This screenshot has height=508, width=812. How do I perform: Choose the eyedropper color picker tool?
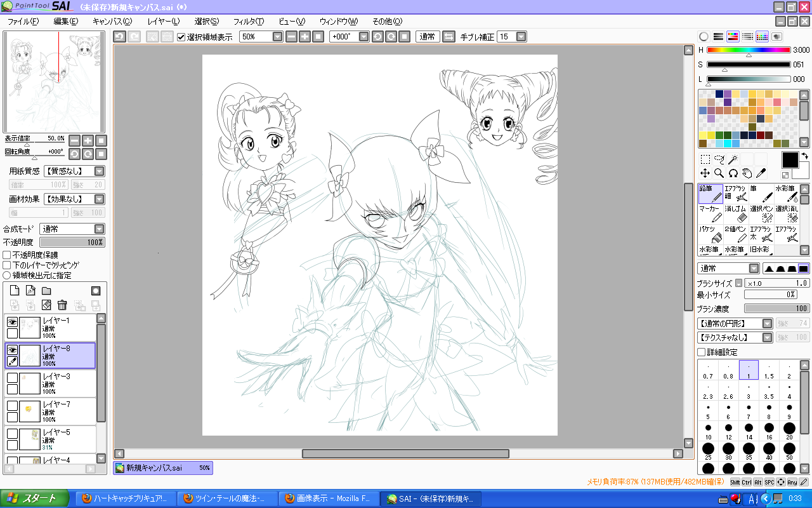761,173
